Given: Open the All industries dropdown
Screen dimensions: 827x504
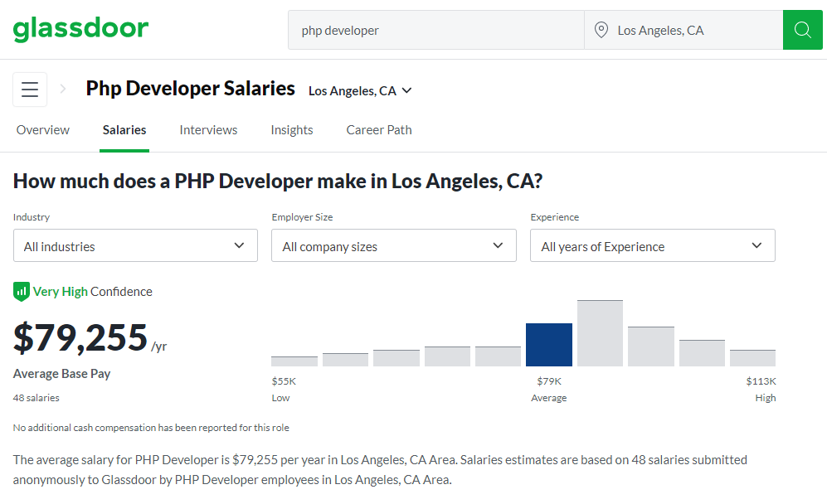Looking at the screenshot, I should [135, 245].
